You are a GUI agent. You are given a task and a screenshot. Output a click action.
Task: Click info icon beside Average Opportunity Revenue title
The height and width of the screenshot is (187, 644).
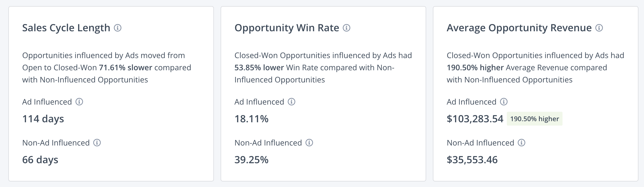point(599,28)
